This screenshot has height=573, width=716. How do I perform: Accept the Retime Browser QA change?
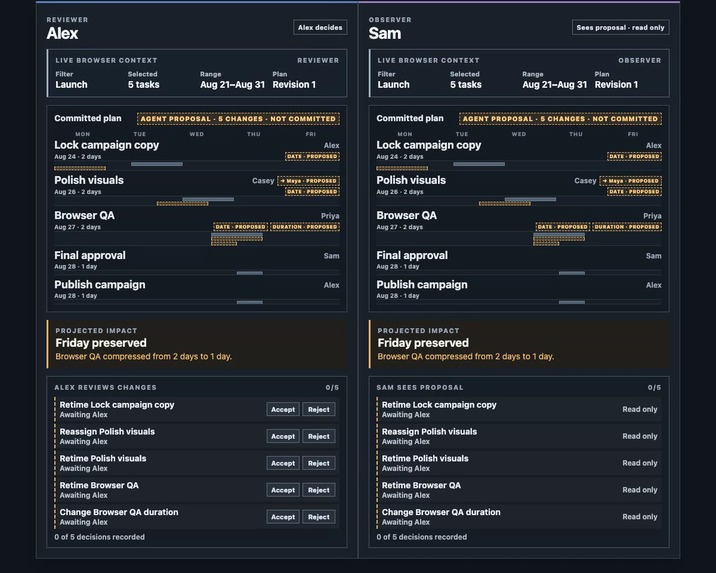pos(283,490)
